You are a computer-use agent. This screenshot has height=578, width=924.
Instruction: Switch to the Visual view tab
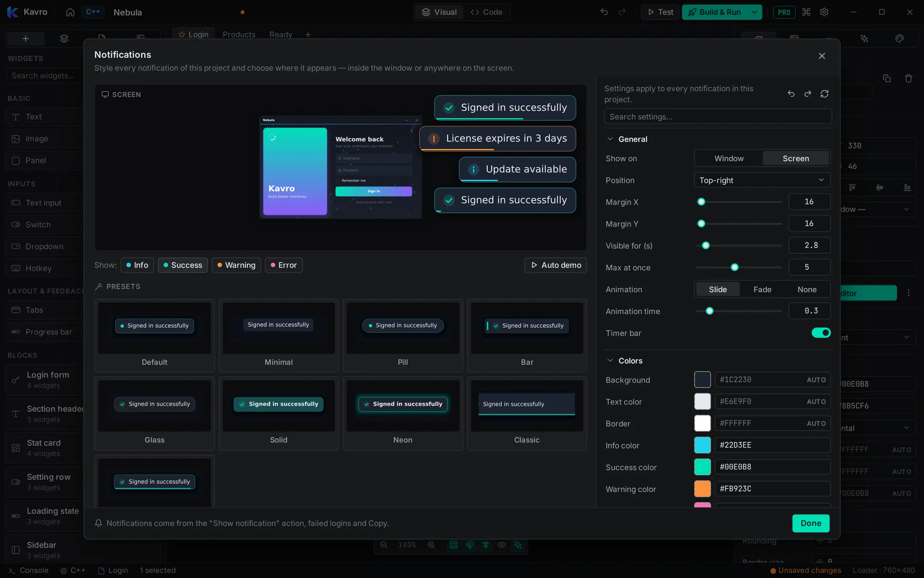(x=439, y=12)
